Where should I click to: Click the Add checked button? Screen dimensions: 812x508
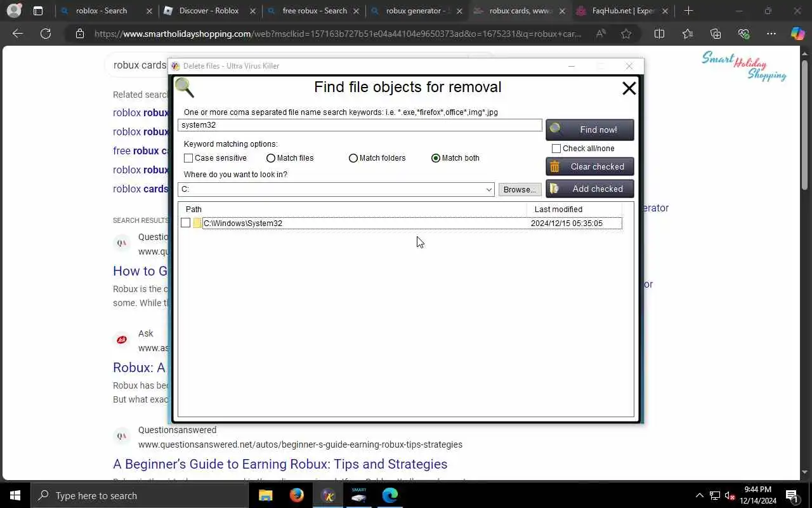pos(590,189)
